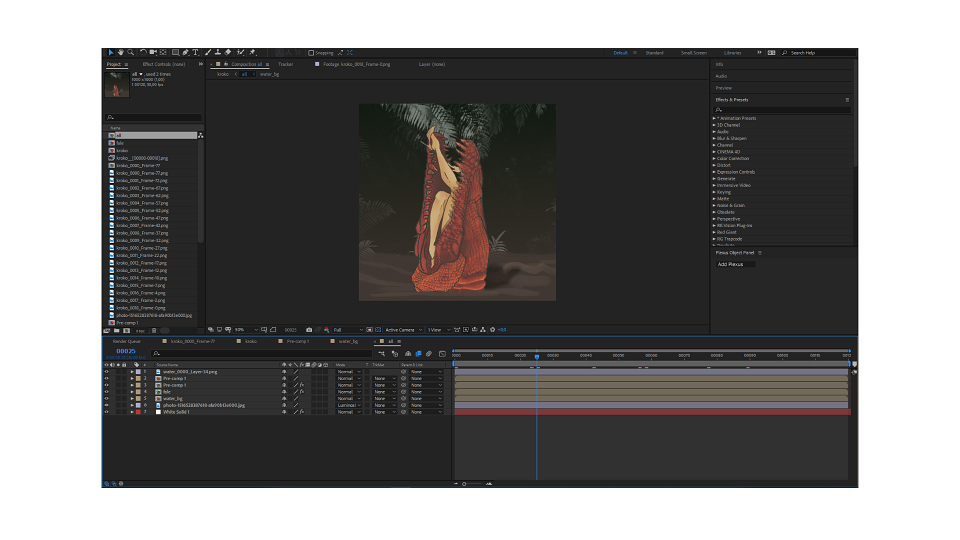
Task: Open the resolution Full dropdown
Action: click(x=348, y=329)
